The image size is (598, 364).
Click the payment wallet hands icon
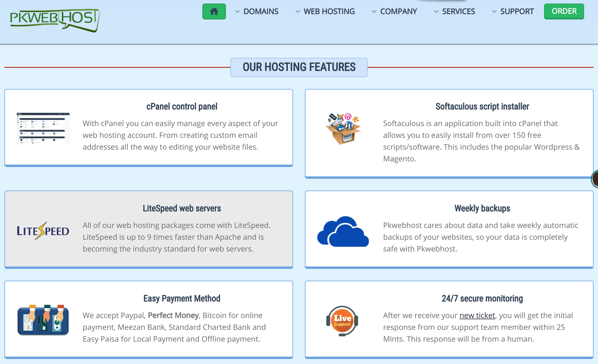(43, 320)
